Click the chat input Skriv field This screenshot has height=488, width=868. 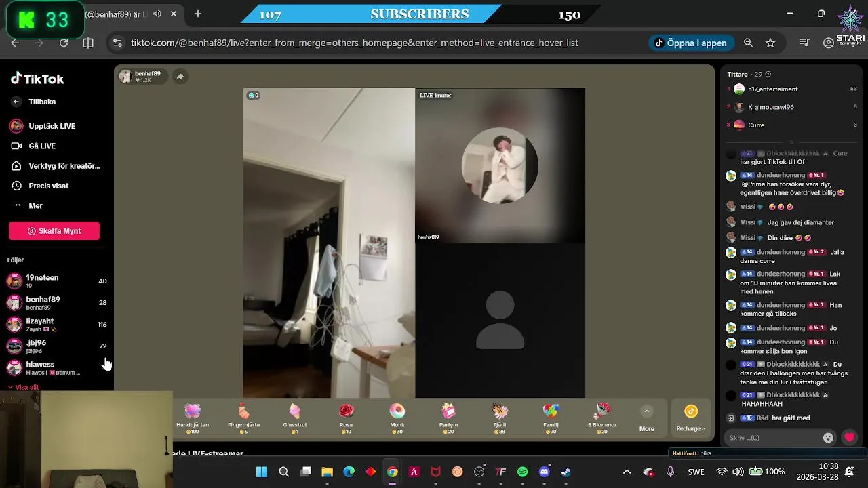pos(772,438)
